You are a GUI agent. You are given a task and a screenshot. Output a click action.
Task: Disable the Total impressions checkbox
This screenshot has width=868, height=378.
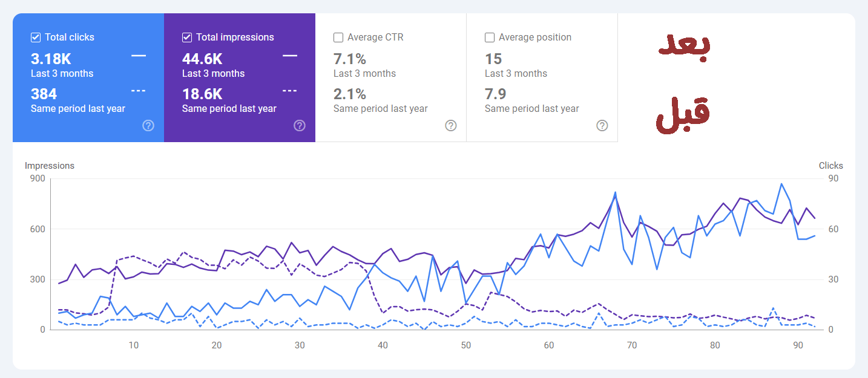tap(187, 37)
